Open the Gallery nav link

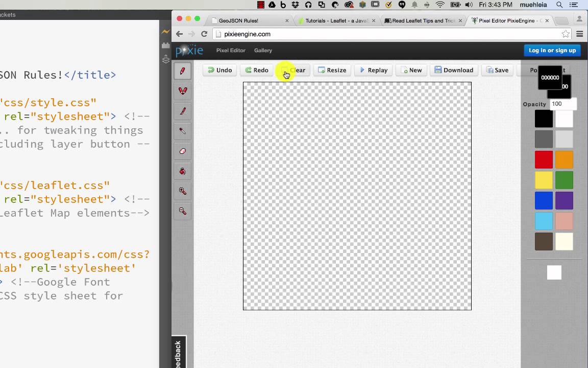pyautogui.click(x=263, y=50)
